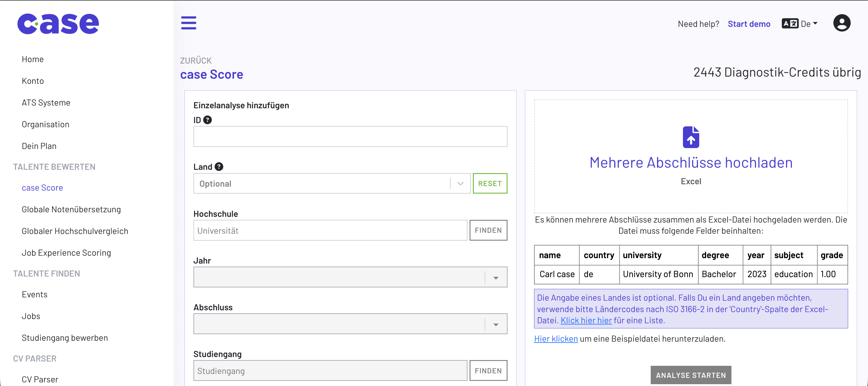Click help icon next to ID
The height and width of the screenshot is (386, 868).
(x=208, y=120)
